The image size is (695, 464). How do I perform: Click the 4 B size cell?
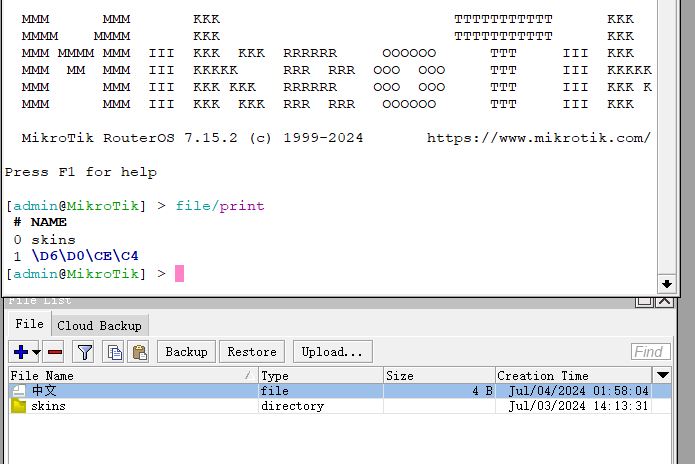coord(439,391)
